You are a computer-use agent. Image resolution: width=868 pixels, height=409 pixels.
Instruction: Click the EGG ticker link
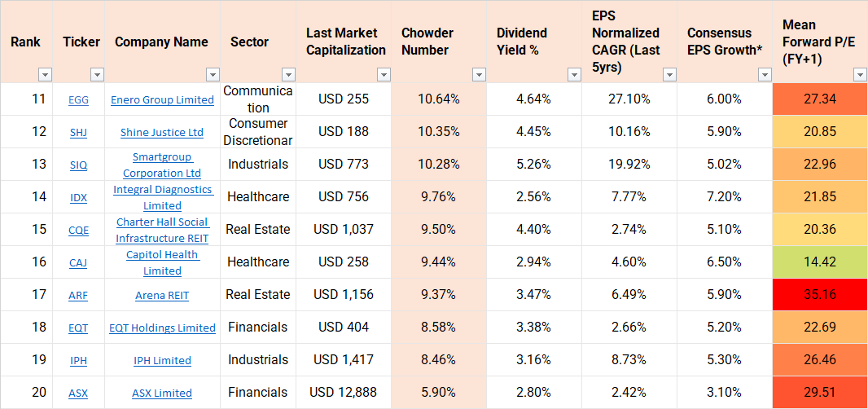79,100
